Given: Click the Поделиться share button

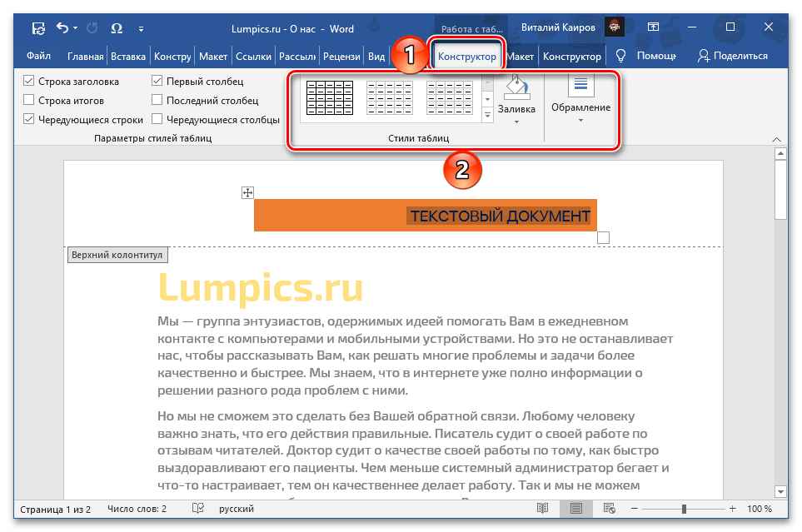Looking at the screenshot, I should [733, 56].
